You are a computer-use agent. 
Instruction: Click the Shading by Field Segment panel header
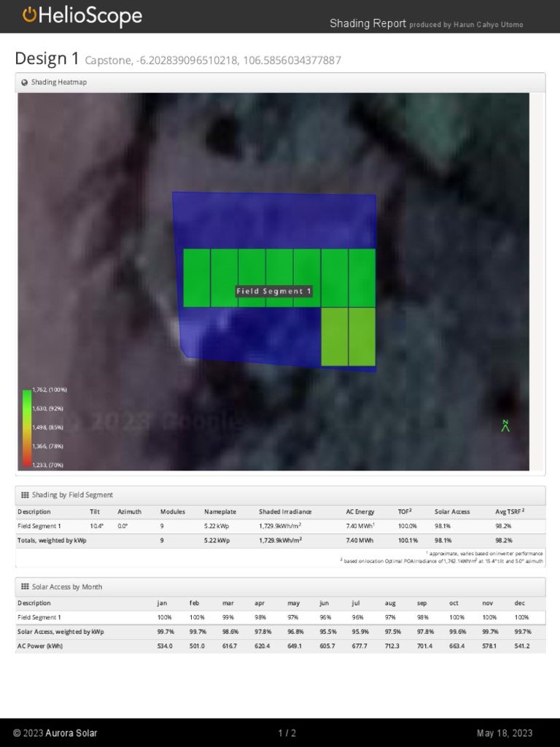pos(280,495)
